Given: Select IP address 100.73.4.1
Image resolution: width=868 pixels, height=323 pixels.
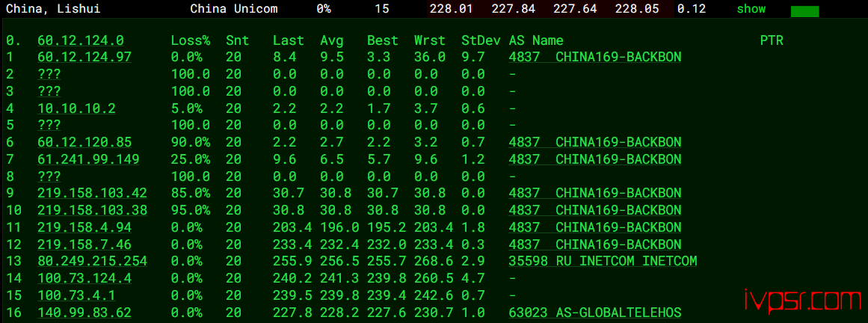Looking at the screenshot, I should tap(76, 295).
